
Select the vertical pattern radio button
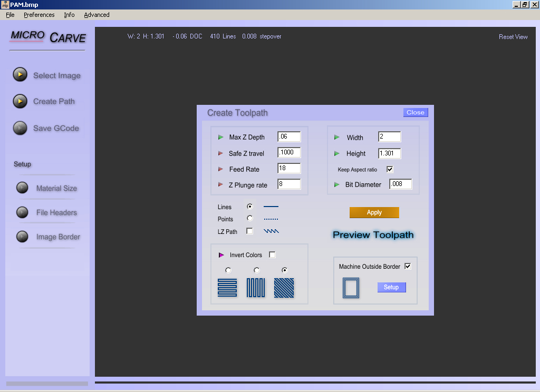[256, 270]
